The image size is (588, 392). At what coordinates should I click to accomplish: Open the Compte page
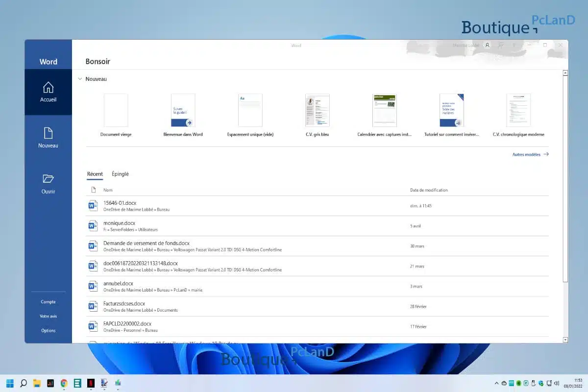[48, 302]
